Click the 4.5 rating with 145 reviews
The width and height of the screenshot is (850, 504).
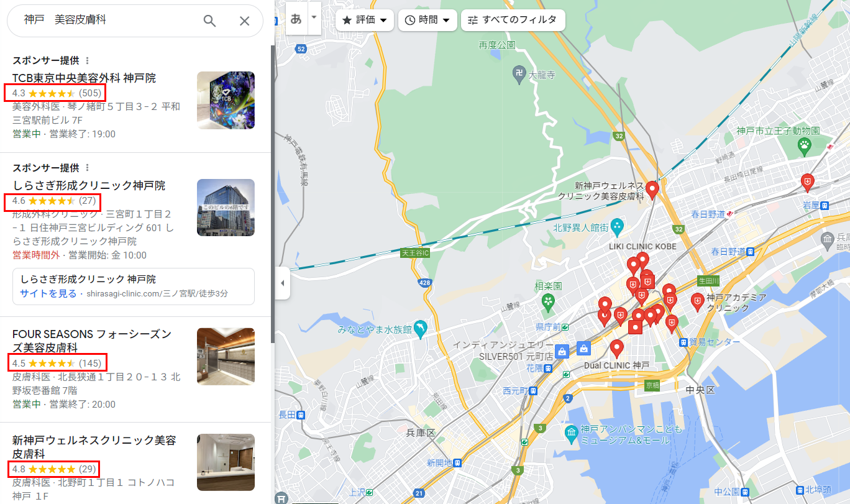pyautogui.click(x=56, y=363)
